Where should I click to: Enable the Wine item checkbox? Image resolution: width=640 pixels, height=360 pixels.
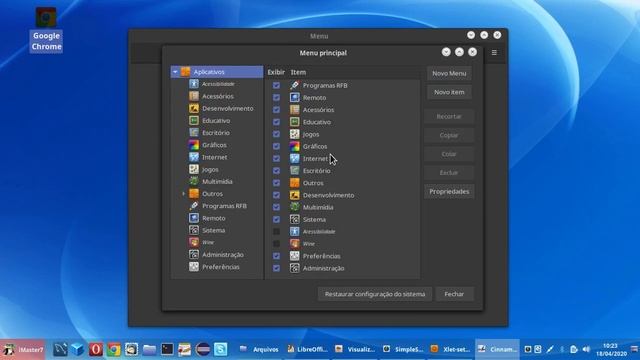[x=276, y=244]
